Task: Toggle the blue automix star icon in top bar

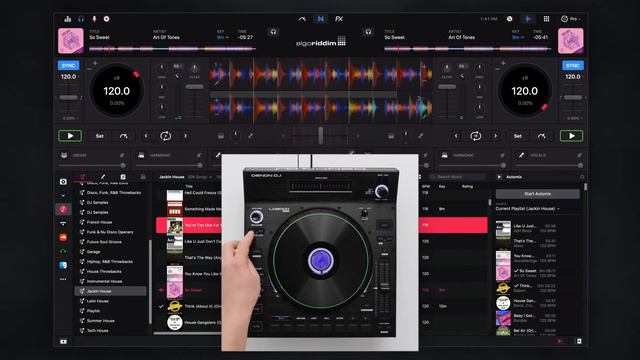Action: pyautogui.click(x=527, y=19)
